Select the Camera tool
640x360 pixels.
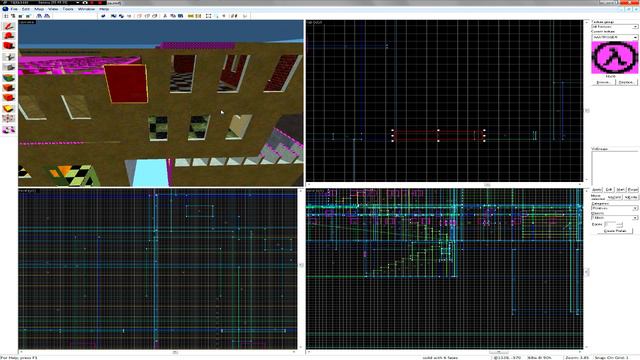pos(9,46)
